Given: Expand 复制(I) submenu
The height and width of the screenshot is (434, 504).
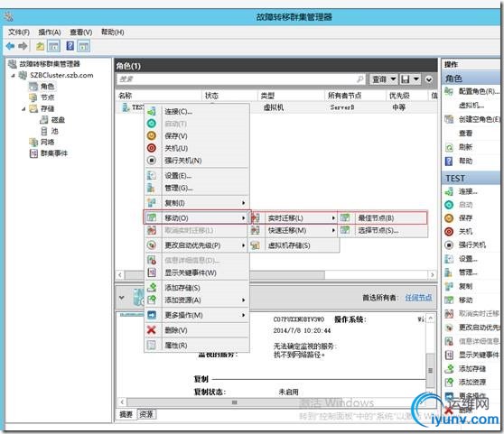Looking at the screenshot, I should point(197,203).
